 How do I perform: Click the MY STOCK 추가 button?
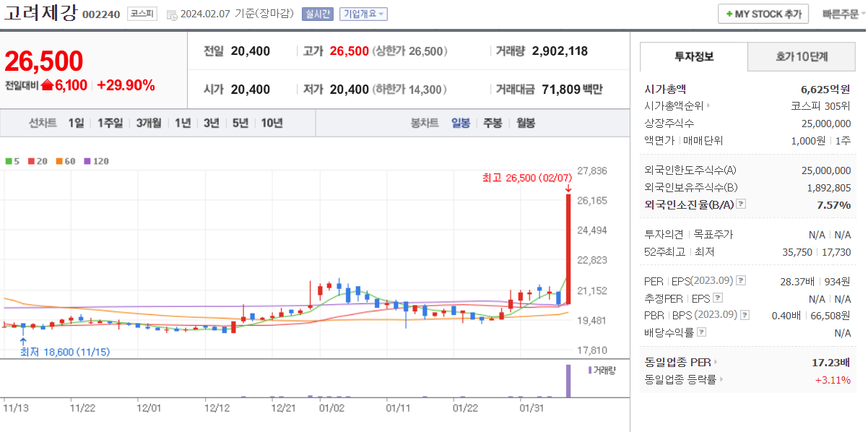[x=764, y=14]
